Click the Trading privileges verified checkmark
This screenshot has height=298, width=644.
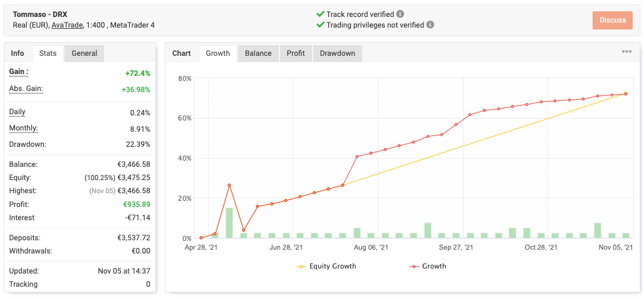point(320,25)
